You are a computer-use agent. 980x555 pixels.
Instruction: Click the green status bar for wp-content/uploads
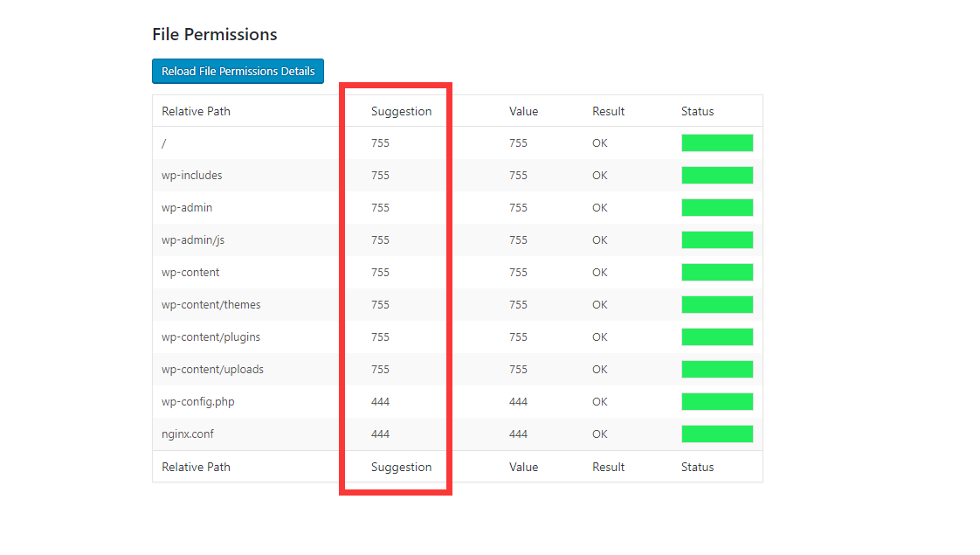pyautogui.click(x=717, y=369)
